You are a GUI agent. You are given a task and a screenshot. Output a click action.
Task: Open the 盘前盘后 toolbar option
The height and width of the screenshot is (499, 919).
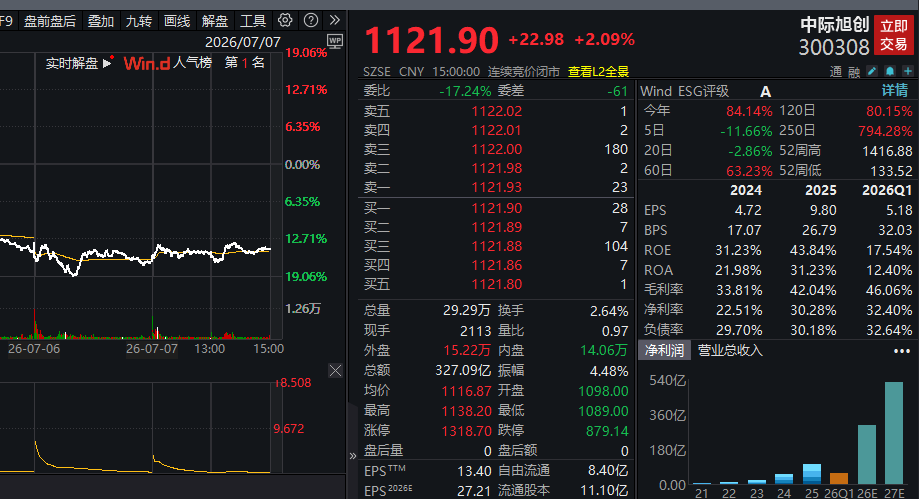[x=50, y=21]
